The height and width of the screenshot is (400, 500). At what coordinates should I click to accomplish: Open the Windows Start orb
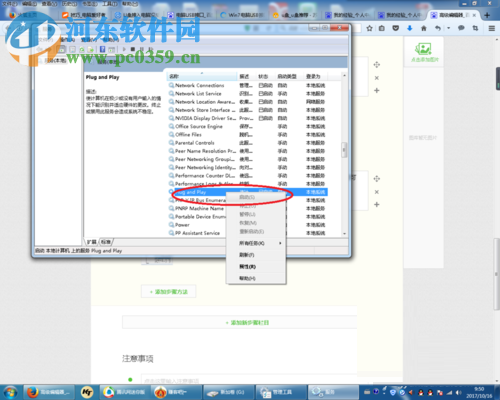[x=10, y=392]
